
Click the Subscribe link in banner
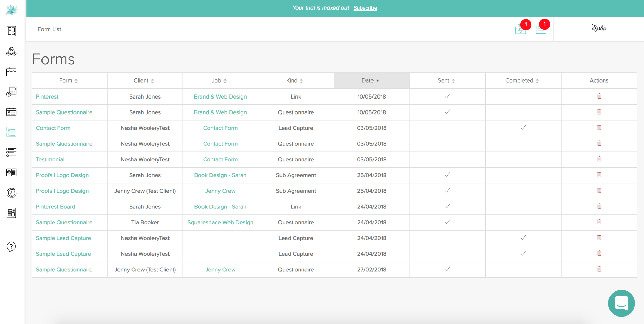[365, 8]
